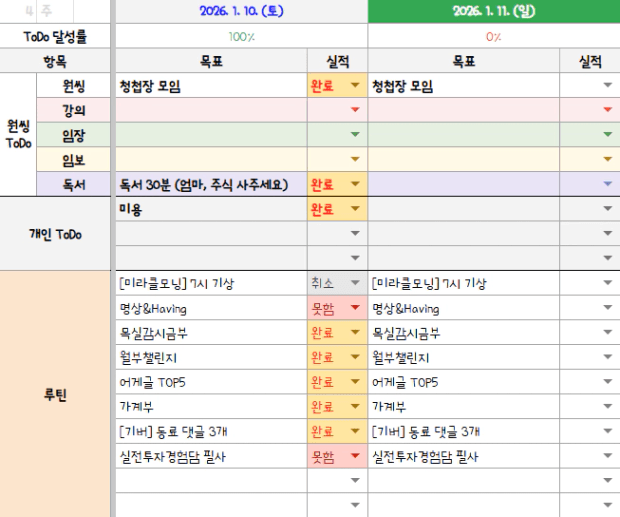
Task: Select the ToDo 달성률 label cell
Action: [x=55, y=36]
